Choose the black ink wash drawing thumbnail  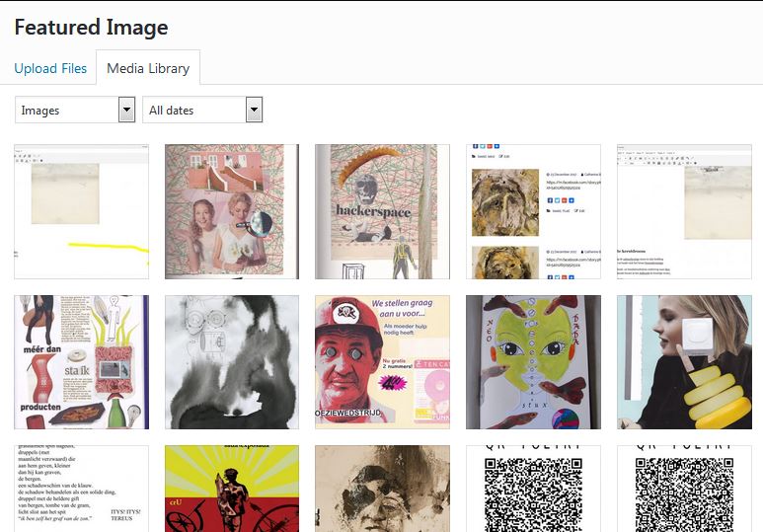(x=232, y=362)
